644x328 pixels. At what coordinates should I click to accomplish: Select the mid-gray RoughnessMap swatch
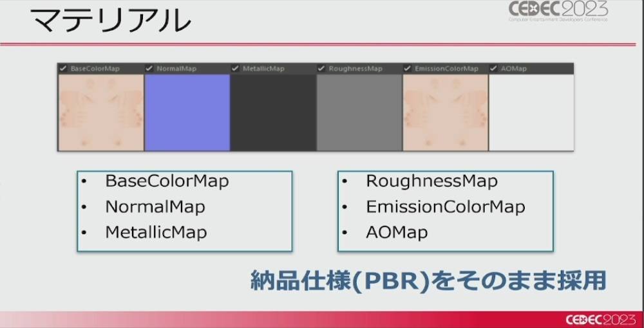pyautogui.click(x=359, y=113)
